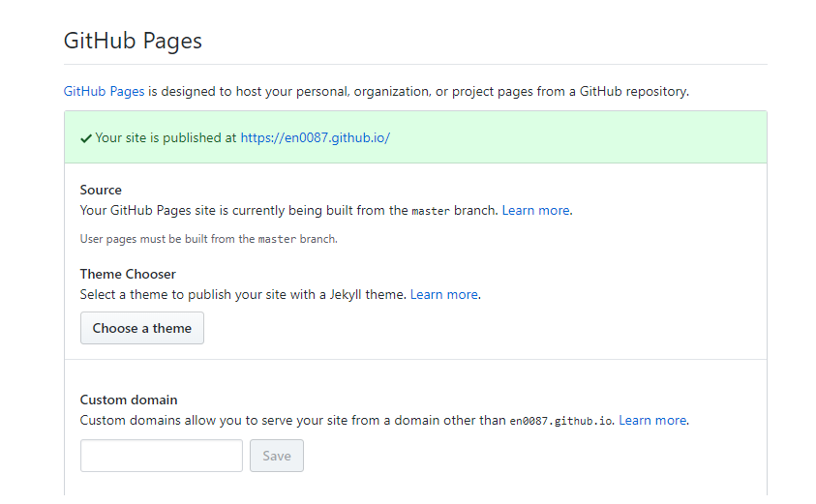Open the GitHub Pages link in the intro
This screenshot has height=504, width=816.
[105, 92]
